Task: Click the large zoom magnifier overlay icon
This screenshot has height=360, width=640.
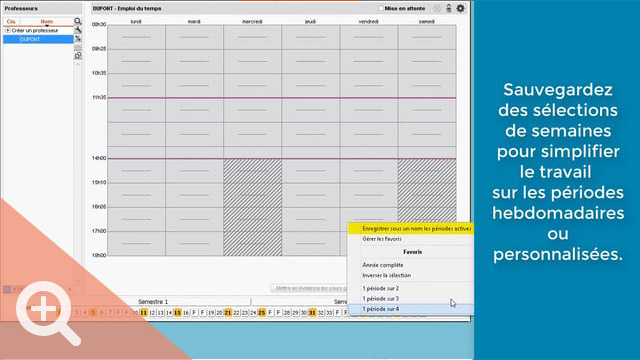Action: tap(48, 312)
